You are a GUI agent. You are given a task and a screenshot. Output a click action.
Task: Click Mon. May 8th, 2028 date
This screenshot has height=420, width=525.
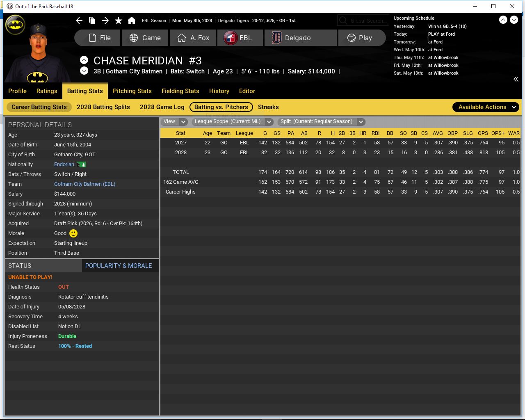[192, 21]
